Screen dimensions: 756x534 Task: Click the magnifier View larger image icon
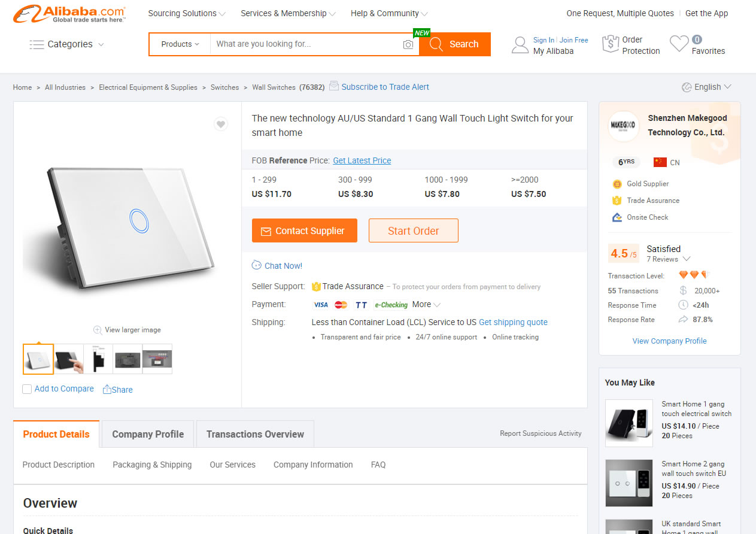point(98,330)
